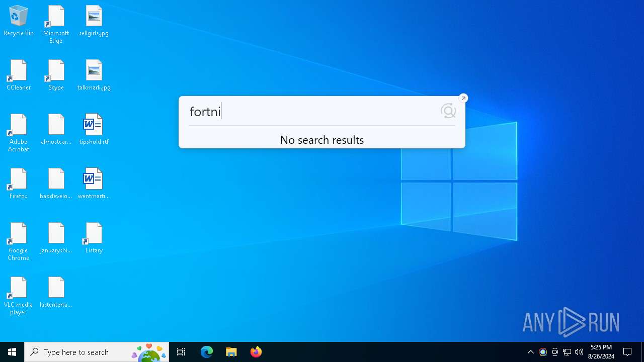Screen dimensions: 644x362
Task: Select the januaryshi file on desktop
Action: (56, 238)
